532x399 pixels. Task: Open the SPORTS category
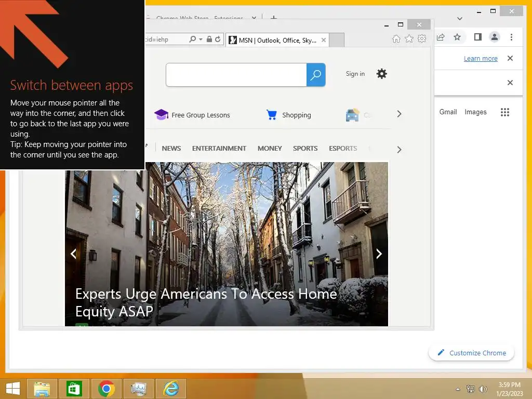click(305, 148)
